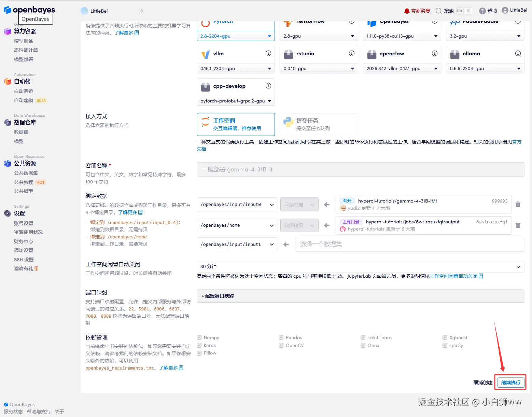Select the openclaw image icon
This screenshot has height=417, width=532.
point(372,54)
